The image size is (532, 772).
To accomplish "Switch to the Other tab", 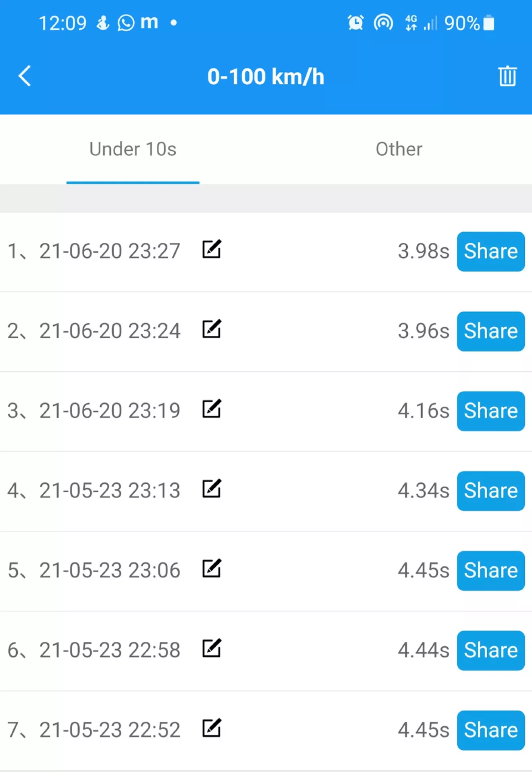I will (399, 149).
